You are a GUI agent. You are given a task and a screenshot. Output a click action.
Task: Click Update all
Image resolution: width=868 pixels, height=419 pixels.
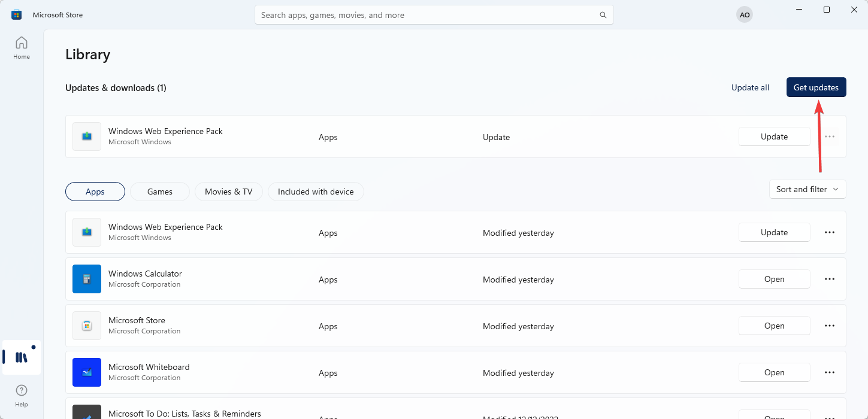point(750,87)
